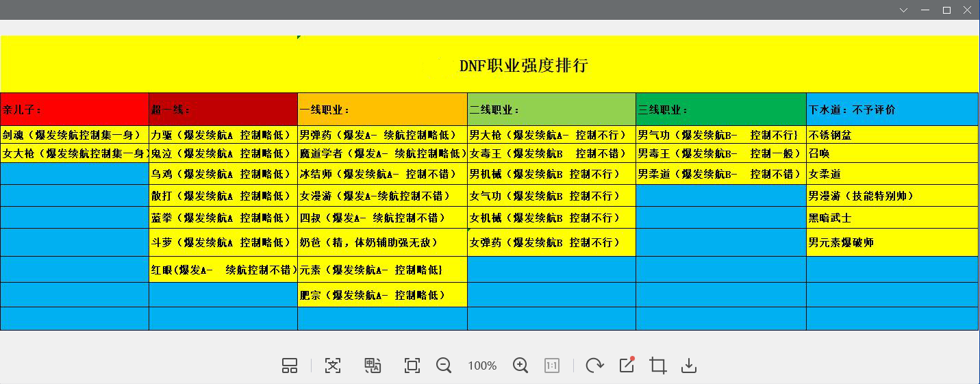Select the crop tool icon
This screenshot has width=980, height=384.
tap(658, 366)
